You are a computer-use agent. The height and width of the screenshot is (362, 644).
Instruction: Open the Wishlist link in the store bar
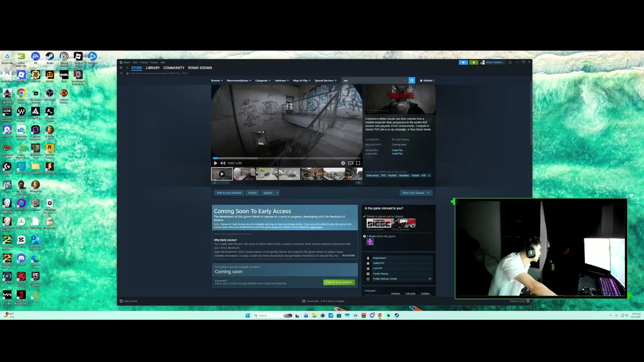(x=427, y=80)
